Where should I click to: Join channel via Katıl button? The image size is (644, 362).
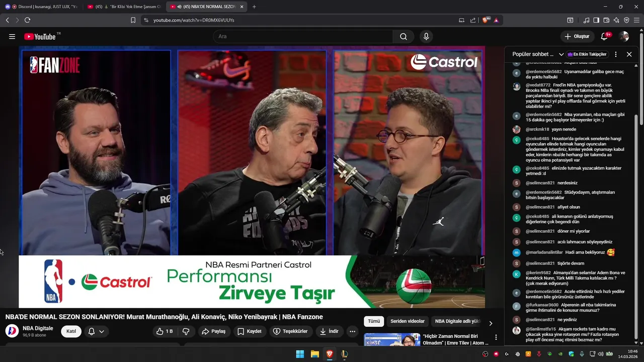pos(71,331)
